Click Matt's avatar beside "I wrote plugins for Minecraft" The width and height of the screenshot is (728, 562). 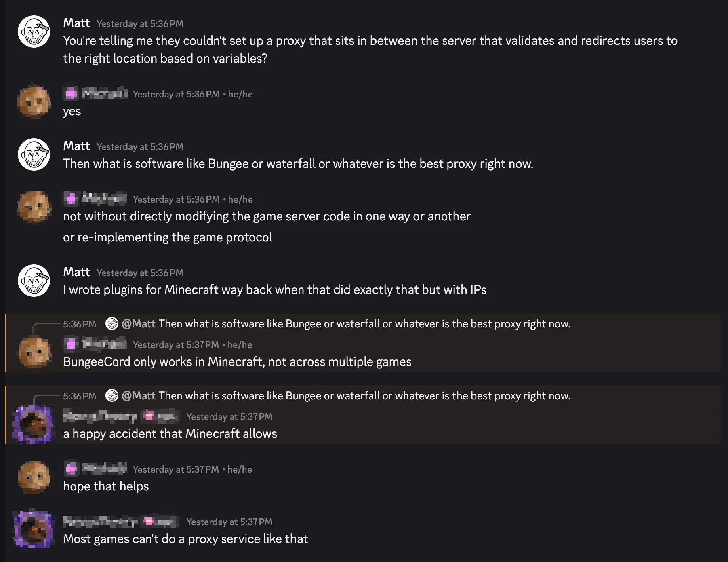click(x=34, y=281)
